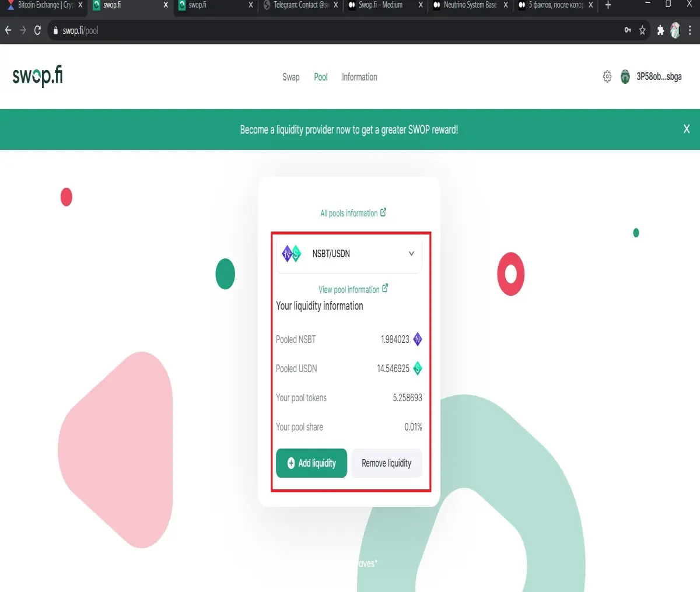The width and height of the screenshot is (700, 592).
Task: Click Add liquidity button
Action: tap(311, 463)
